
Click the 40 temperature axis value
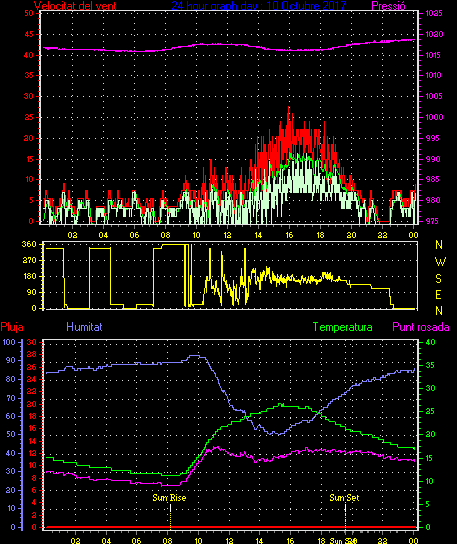430,342
